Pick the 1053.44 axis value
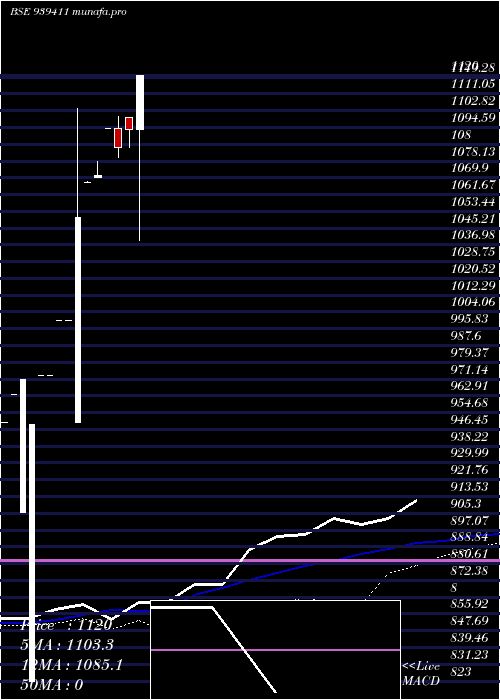The image size is (500, 700). point(474,202)
